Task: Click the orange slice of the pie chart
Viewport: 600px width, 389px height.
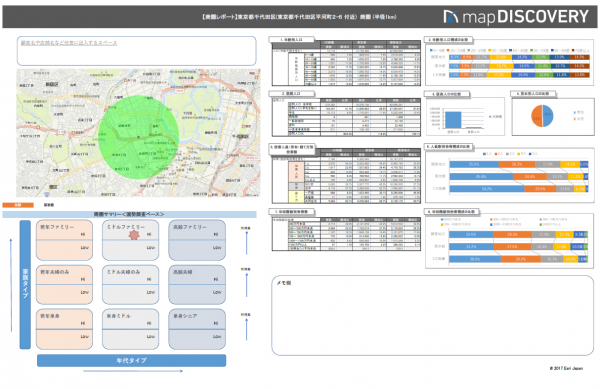Action: coord(537,116)
